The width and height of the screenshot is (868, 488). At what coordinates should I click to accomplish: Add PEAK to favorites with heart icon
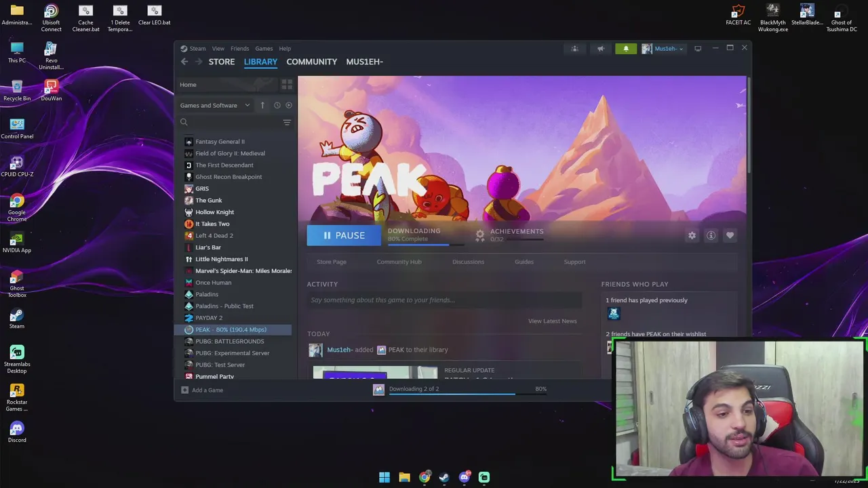pyautogui.click(x=730, y=235)
